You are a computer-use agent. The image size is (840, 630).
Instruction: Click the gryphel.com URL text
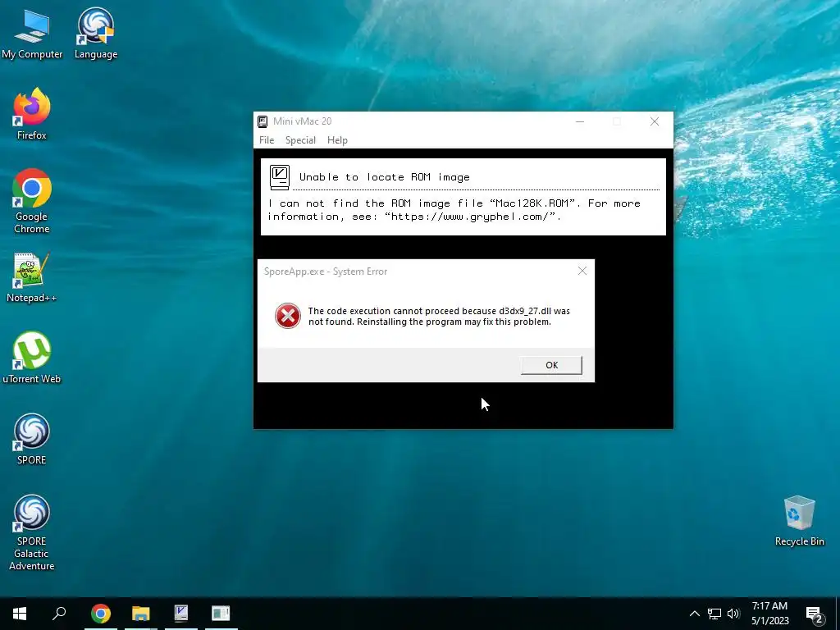click(x=470, y=217)
